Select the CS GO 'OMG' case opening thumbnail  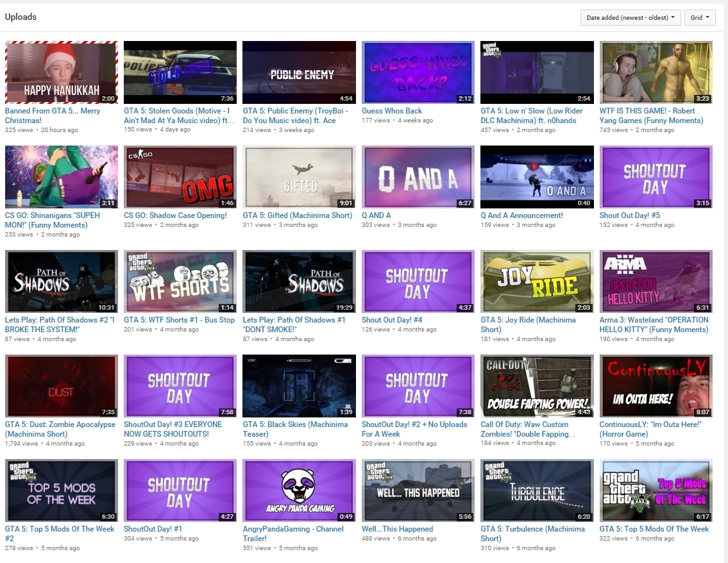pos(180,177)
